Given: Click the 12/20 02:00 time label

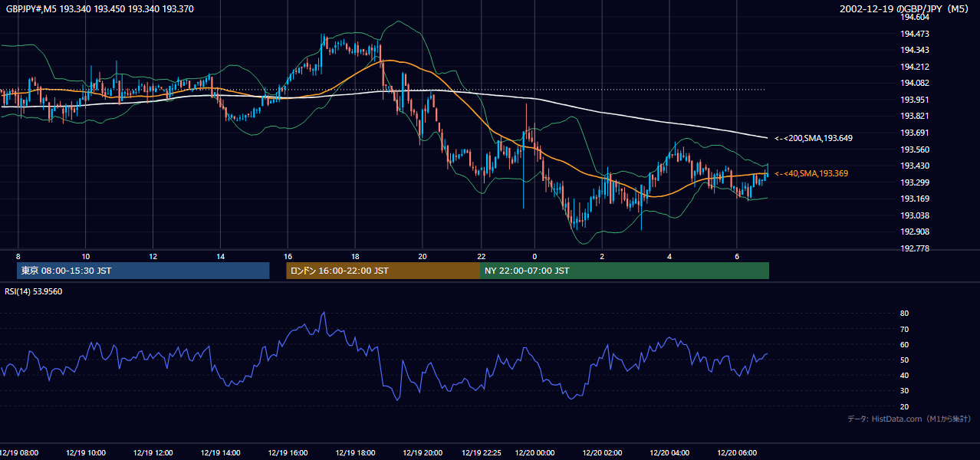Looking at the screenshot, I should pos(602,453).
